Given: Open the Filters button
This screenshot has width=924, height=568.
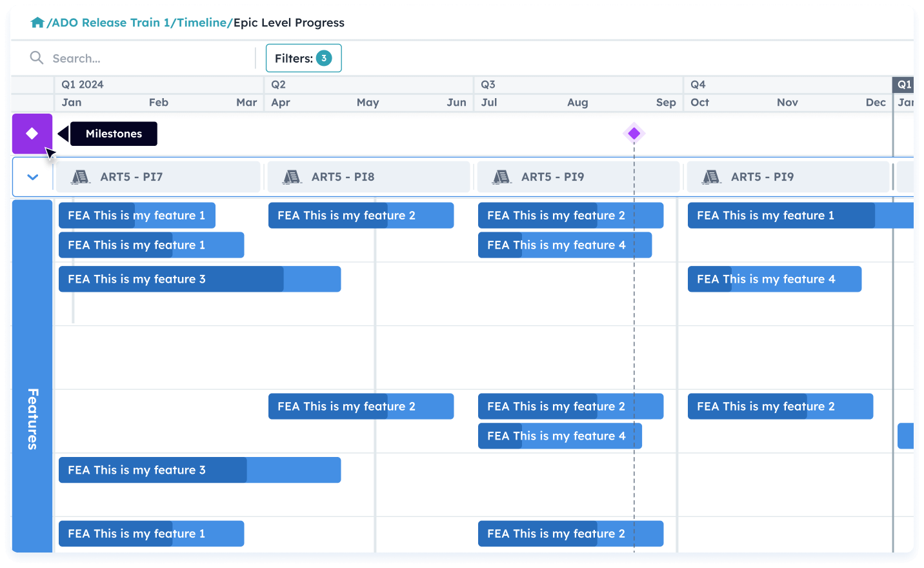Looking at the screenshot, I should pos(303,58).
